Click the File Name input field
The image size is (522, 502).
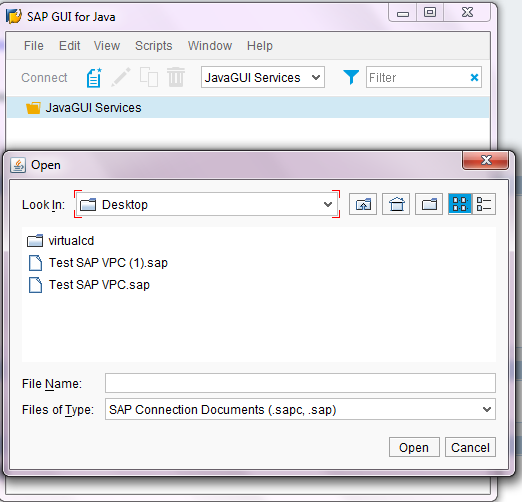300,383
